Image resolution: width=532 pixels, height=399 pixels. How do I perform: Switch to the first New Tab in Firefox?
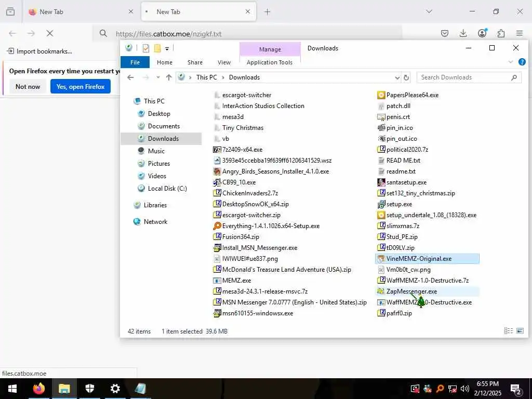pyautogui.click(x=81, y=12)
